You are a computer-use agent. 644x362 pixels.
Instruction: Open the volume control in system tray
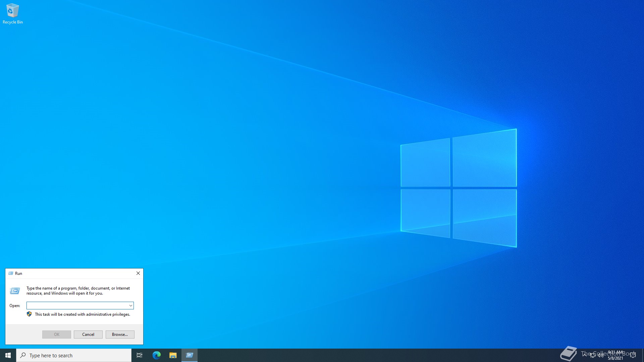click(x=600, y=355)
